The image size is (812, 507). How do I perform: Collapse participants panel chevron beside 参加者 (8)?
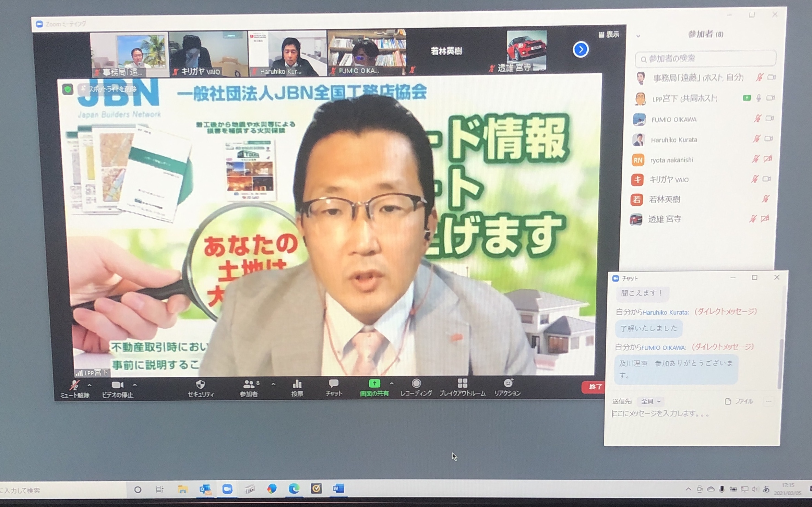click(x=638, y=36)
